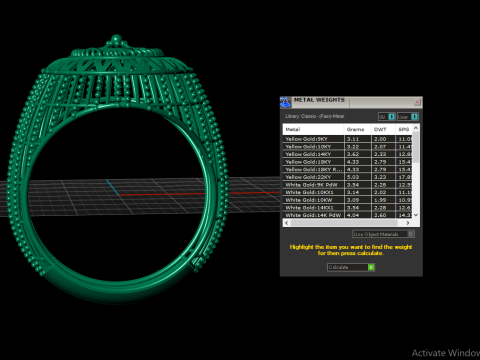Image resolution: width=480 pixels, height=360 pixels.
Task: Click the green ring model in viewport
Action: 118,168
